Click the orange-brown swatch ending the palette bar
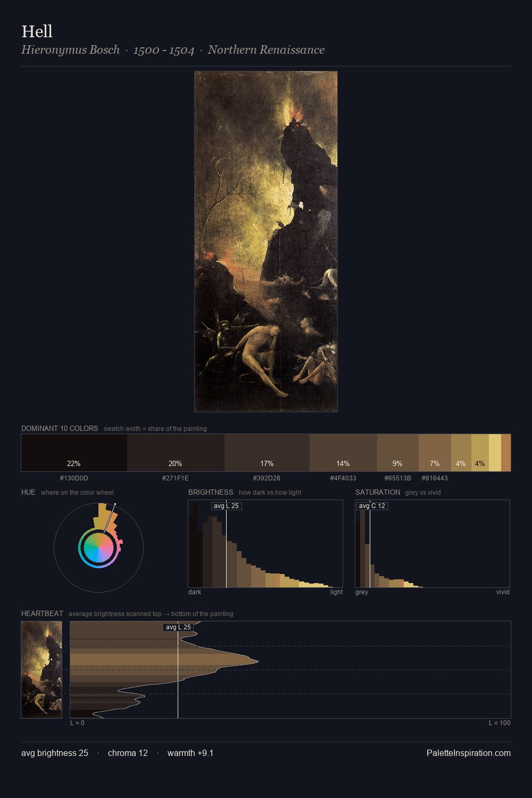Viewport: 532px width, 798px height. coord(506,453)
